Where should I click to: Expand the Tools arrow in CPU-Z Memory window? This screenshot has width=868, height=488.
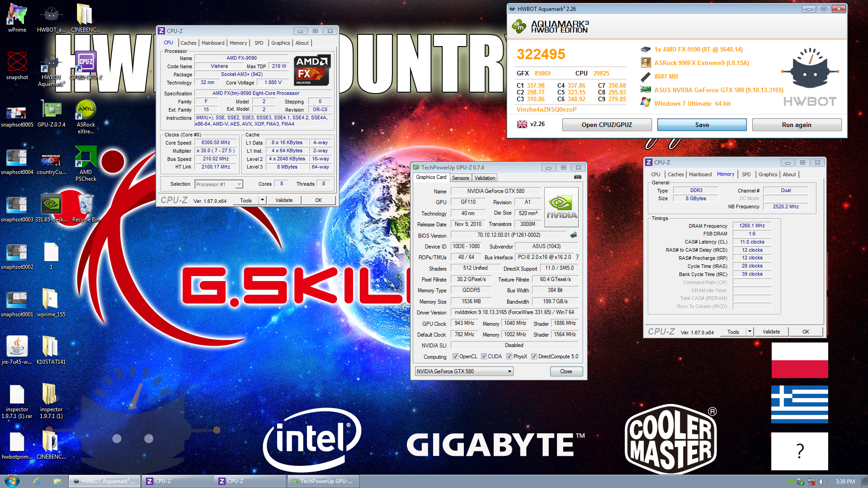(x=749, y=332)
